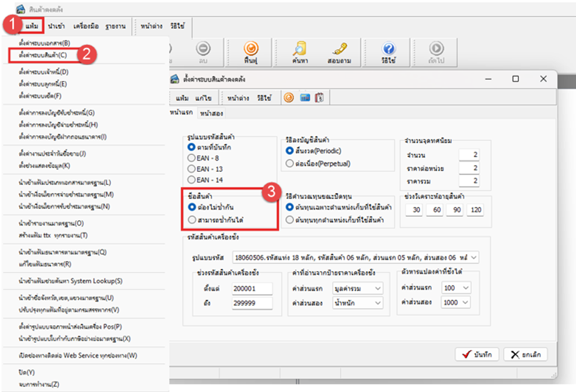Open the divisor dropdown showing 1000
576x392 pixels.
[x=465, y=302]
